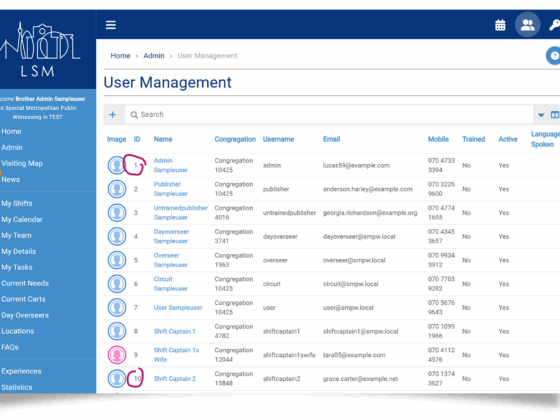Sort by Username column header
The height and width of the screenshot is (420, 560).
pos(278,139)
